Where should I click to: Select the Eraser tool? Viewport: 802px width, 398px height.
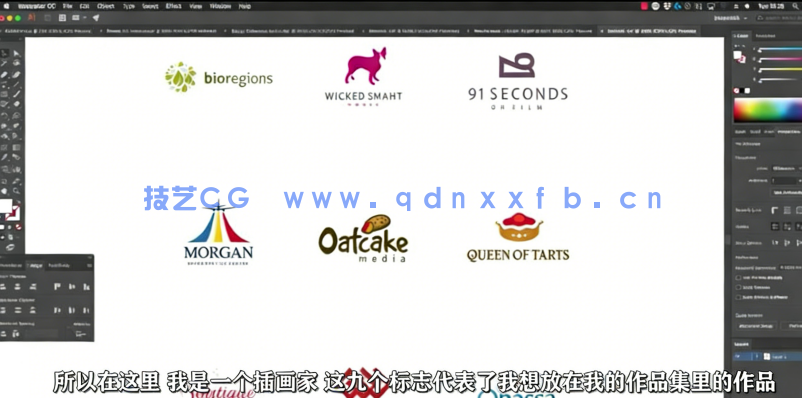click(16, 104)
